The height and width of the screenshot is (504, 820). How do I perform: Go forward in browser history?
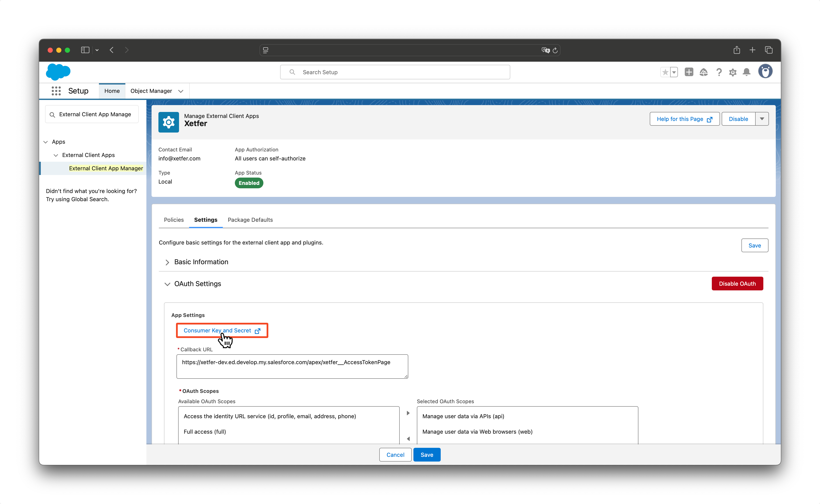click(x=126, y=50)
